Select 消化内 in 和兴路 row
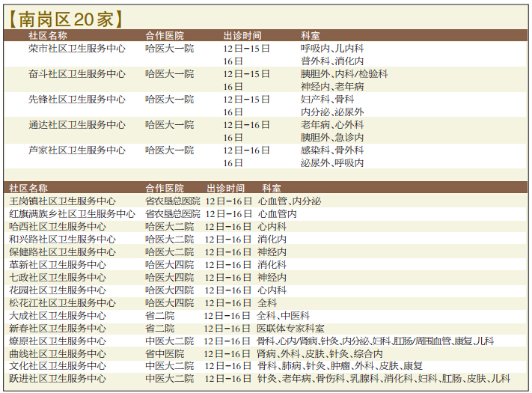Viewport: 532px width, 393px height. pyautogui.click(x=272, y=240)
